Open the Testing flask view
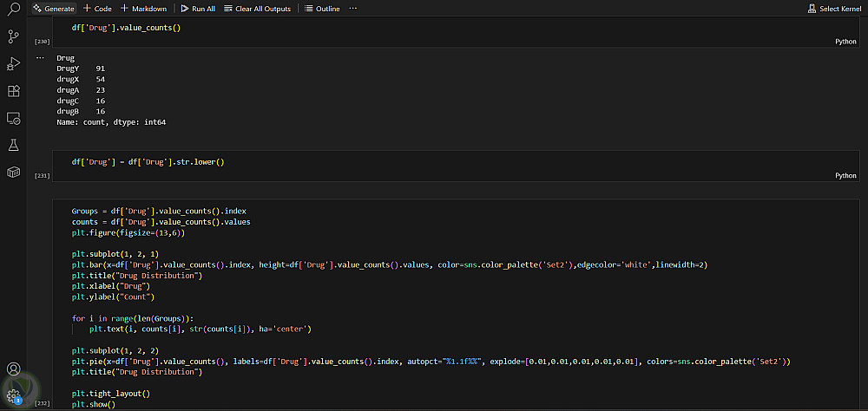This screenshot has height=411, width=868. (13, 145)
